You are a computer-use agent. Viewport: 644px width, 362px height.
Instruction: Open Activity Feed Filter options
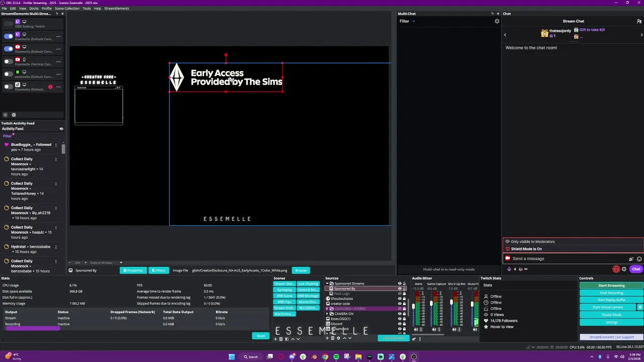[7, 136]
